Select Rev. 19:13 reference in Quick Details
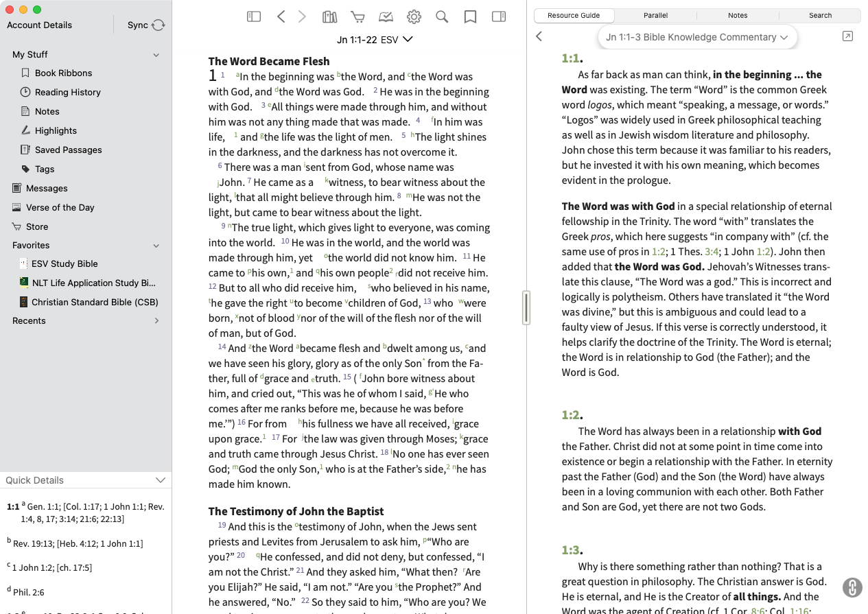 click(33, 543)
